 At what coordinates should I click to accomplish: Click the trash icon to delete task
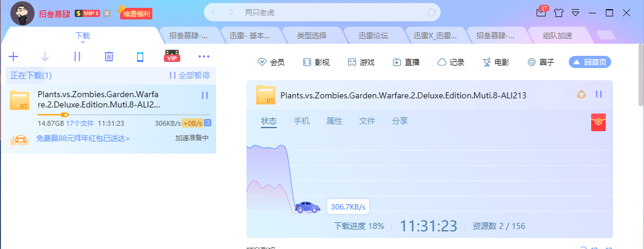tap(109, 56)
